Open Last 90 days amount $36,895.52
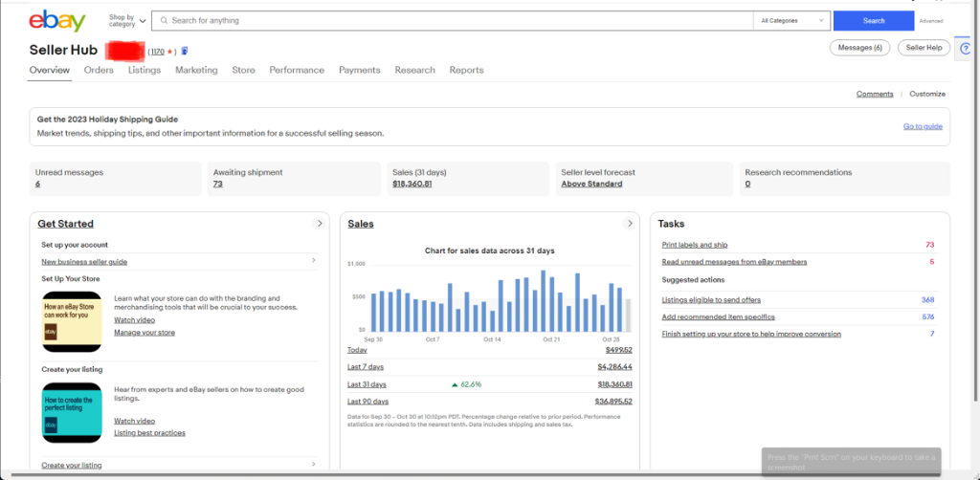 pos(613,402)
